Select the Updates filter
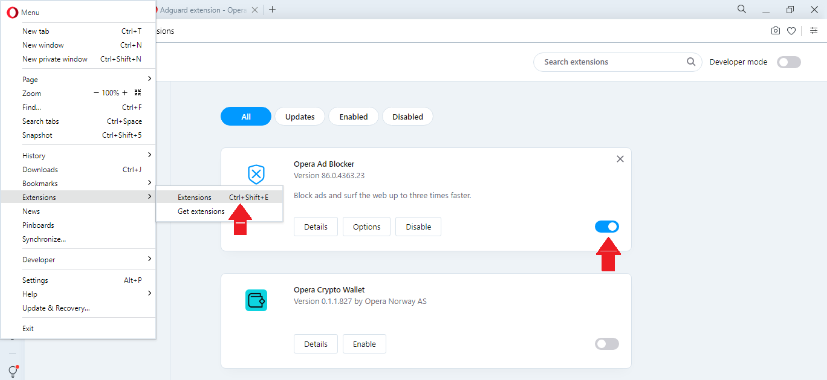This screenshot has height=380, width=827. click(300, 117)
